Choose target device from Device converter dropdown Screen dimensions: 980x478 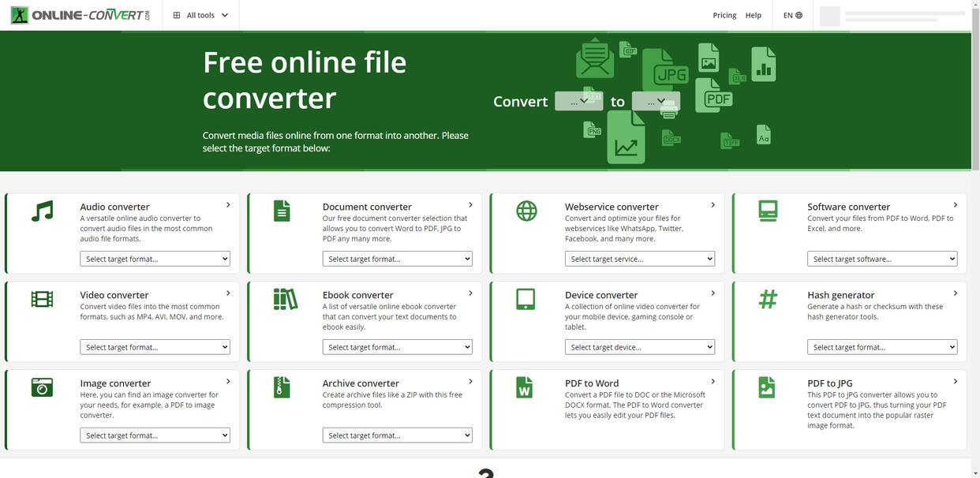click(x=639, y=347)
